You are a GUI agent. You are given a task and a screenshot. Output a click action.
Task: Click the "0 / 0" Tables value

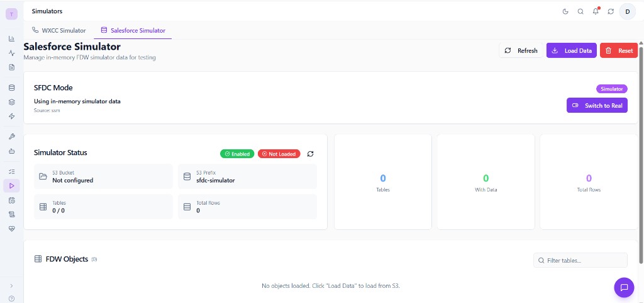coord(58,210)
